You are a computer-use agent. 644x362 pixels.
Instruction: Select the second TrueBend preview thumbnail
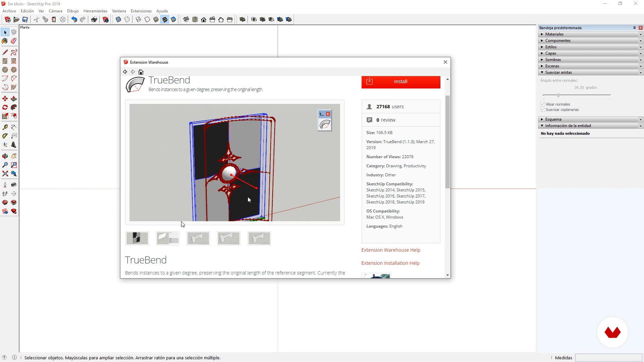pos(168,238)
